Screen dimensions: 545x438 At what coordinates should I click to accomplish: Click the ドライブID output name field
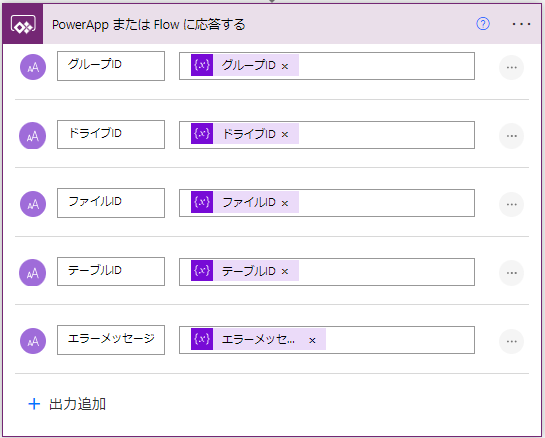[x=111, y=135]
